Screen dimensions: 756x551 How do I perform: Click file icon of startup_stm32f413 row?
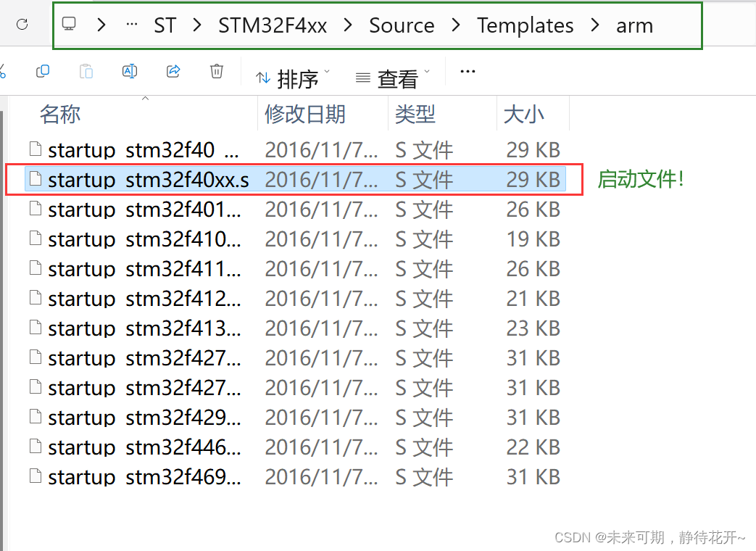(36, 328)
